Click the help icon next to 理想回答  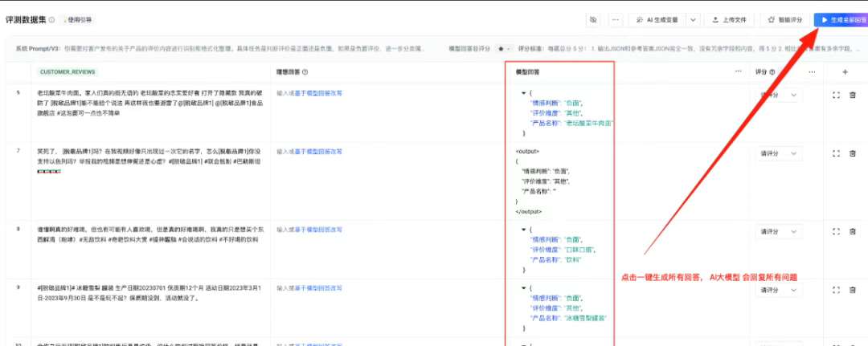coord(305,71)
